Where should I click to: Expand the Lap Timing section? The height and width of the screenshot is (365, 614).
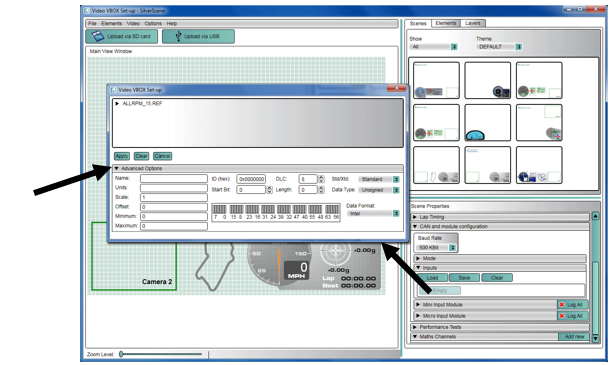point(415,217)
